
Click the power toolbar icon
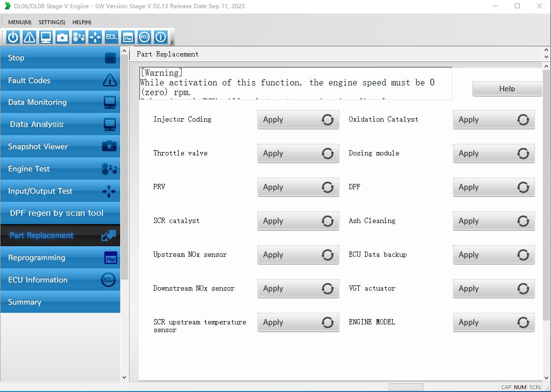(13, 37)
